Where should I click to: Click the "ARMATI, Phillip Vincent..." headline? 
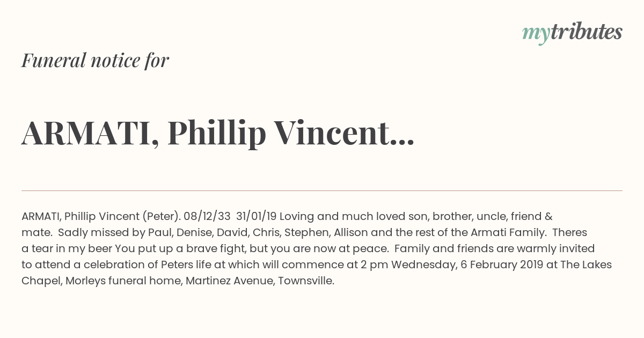click(x=218, y=133)
